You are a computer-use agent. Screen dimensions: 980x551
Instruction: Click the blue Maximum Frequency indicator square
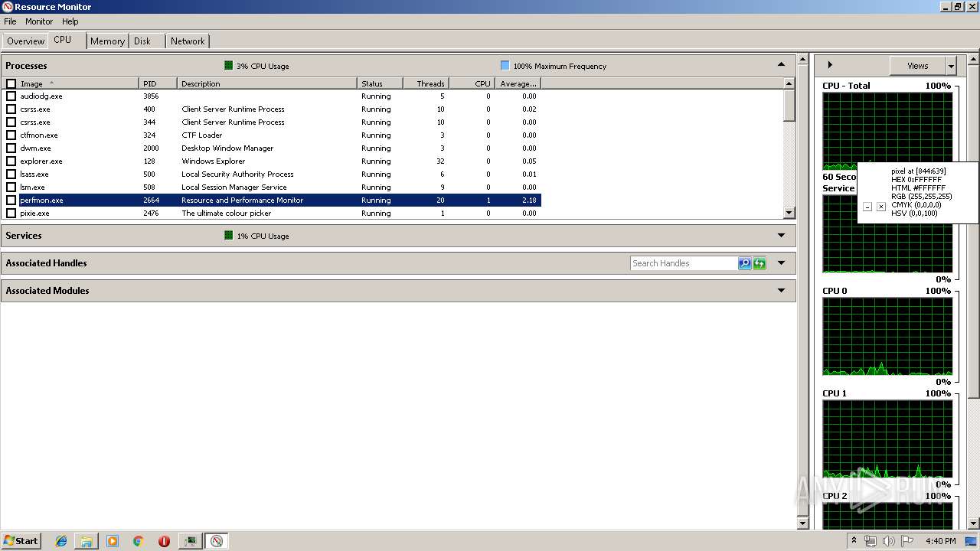point(505,66)
